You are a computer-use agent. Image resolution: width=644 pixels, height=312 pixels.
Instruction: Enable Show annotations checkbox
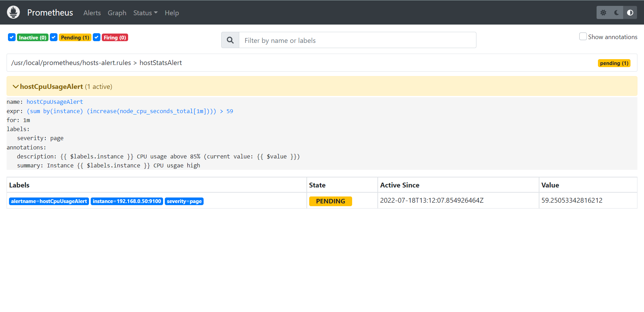tap(583, 37)
